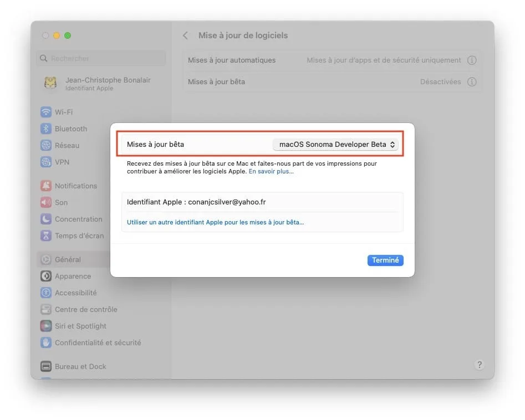
Task: Click the Terminé button
Action: [x=385, y=260]
